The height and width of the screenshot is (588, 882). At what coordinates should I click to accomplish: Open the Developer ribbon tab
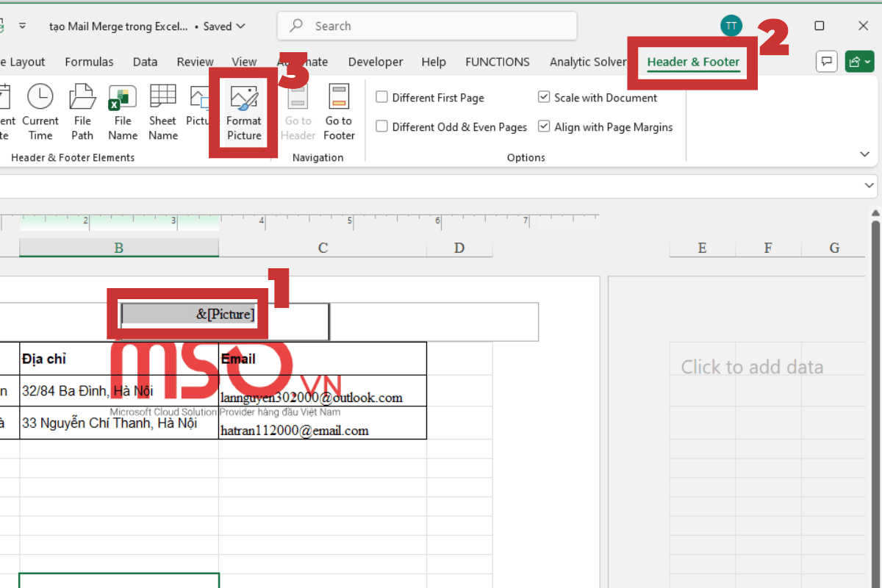coord(375,62)
